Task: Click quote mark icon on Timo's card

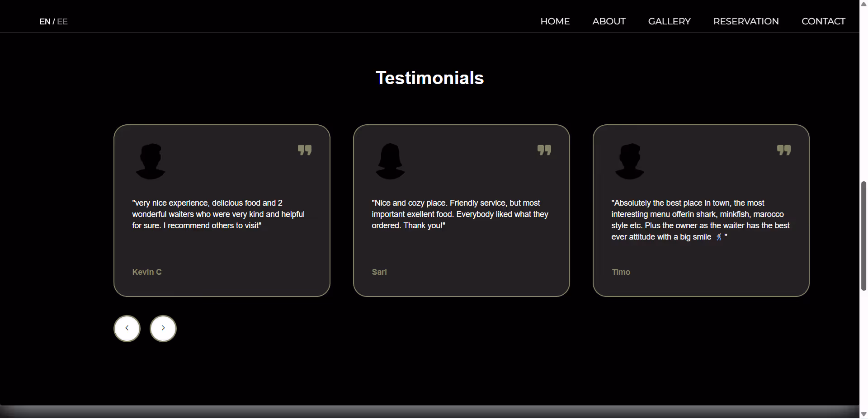Action: 784,150
